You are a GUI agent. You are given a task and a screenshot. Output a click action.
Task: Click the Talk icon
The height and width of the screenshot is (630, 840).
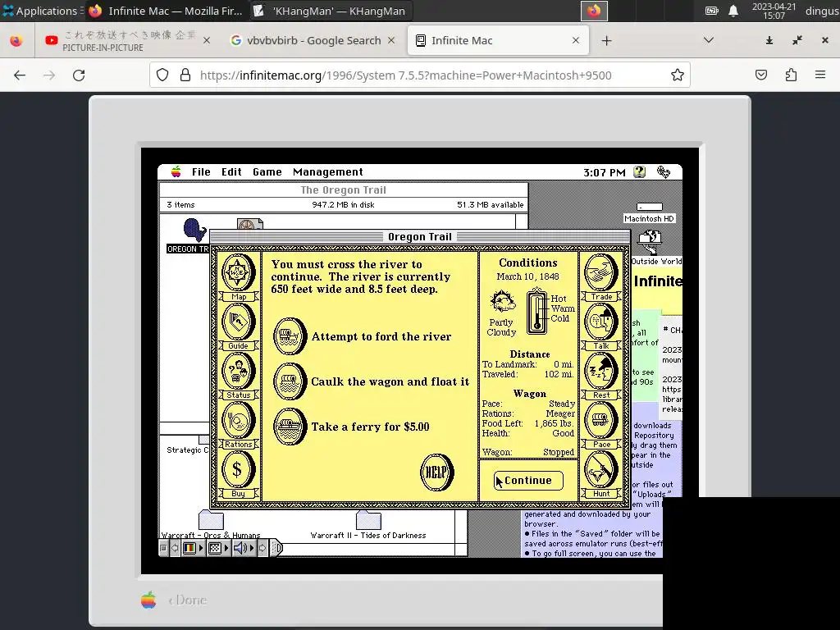click(x=601, y=322)
